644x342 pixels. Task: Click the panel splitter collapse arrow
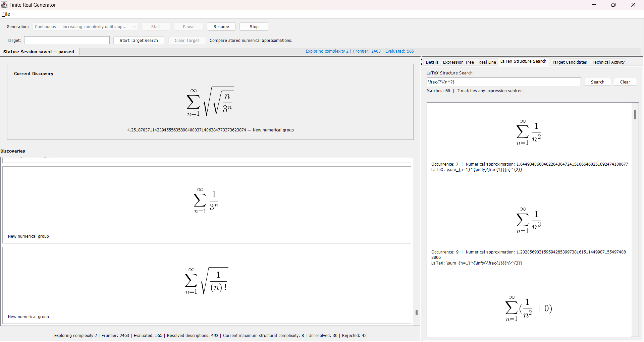421,59
